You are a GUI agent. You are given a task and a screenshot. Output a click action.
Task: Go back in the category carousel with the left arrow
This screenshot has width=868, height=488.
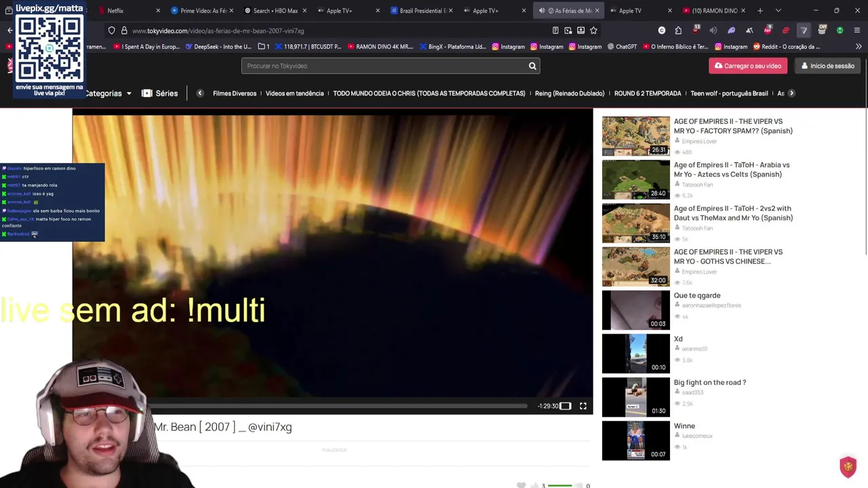pyautogui.click(x=200, y=94)
